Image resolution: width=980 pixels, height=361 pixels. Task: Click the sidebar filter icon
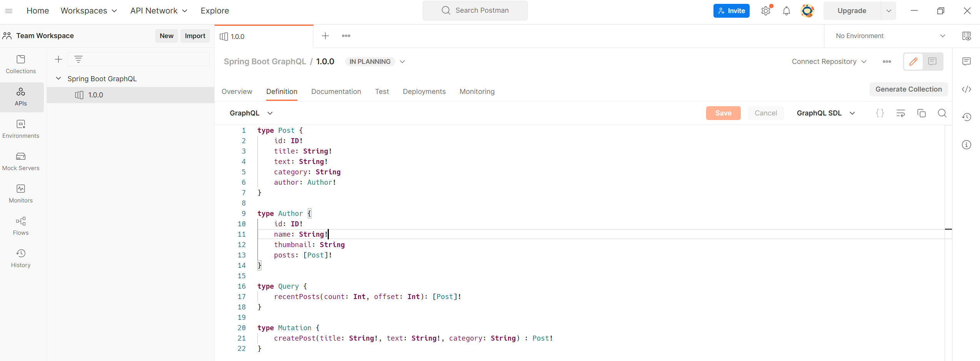[x=78, y=59]
